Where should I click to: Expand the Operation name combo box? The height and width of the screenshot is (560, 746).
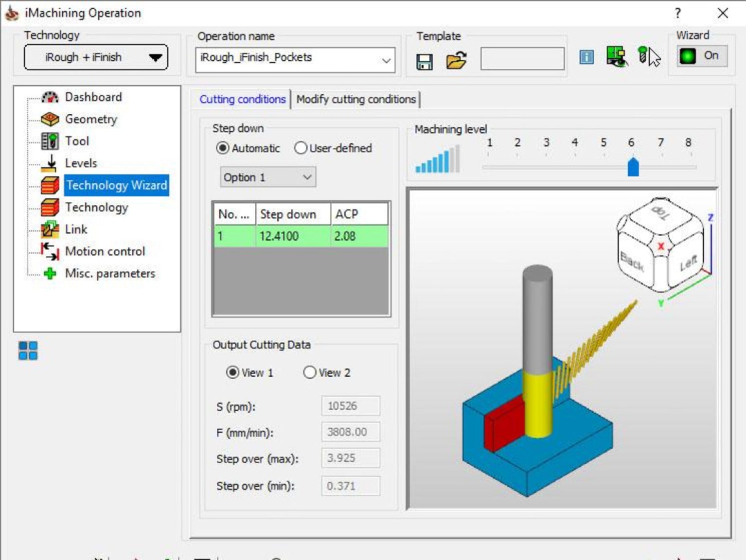coord(386,60)
